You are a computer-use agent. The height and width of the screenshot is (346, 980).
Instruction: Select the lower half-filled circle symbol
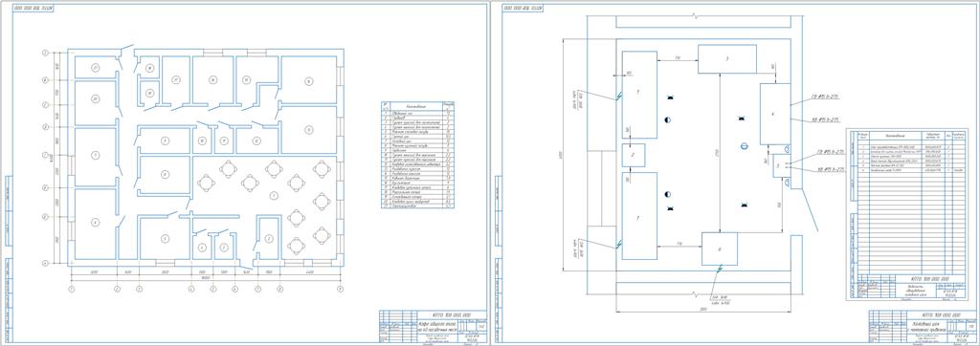[x=667, y=194]
